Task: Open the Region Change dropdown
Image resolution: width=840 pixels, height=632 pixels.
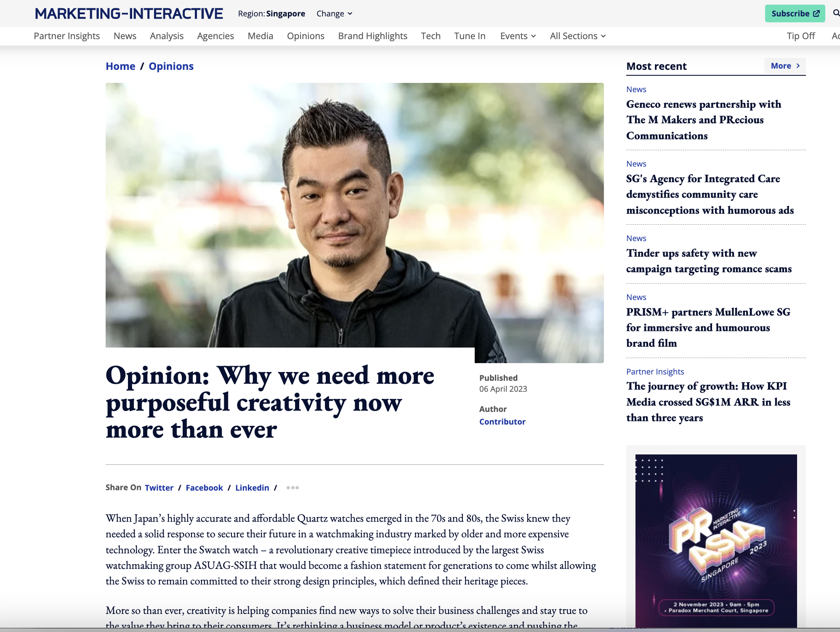Action: click(x=334, y=13)
